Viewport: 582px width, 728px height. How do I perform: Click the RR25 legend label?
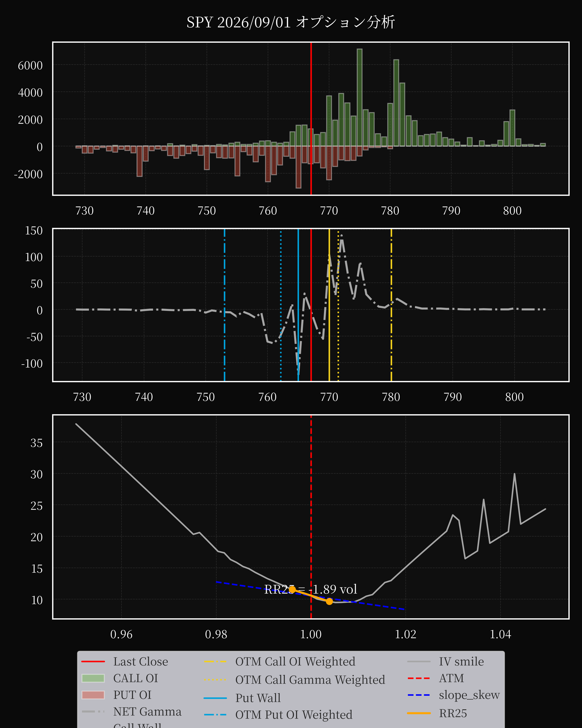pos(453,713)
